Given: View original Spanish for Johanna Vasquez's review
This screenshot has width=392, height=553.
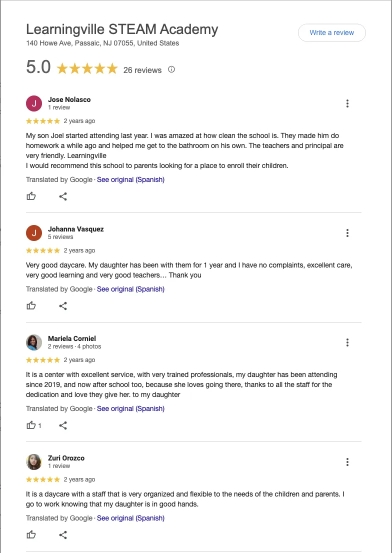Looking at the screenshot, I should (130, 289).
